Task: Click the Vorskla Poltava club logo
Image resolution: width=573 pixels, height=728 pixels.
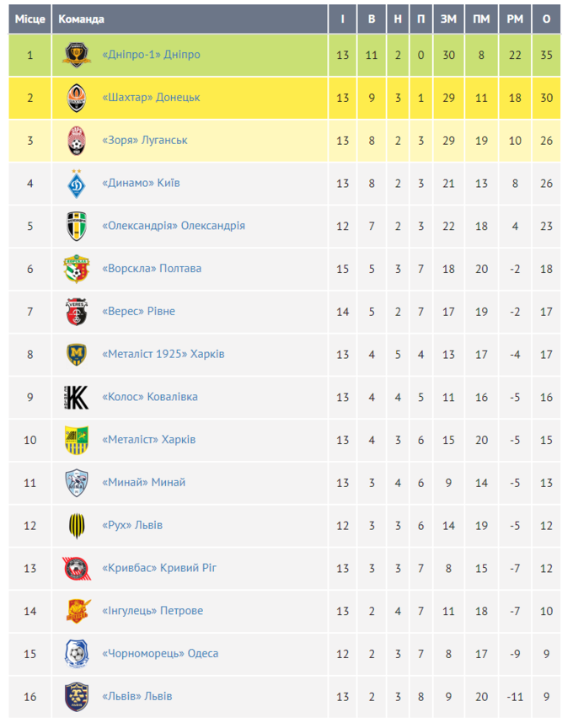Action: point(77,270)
